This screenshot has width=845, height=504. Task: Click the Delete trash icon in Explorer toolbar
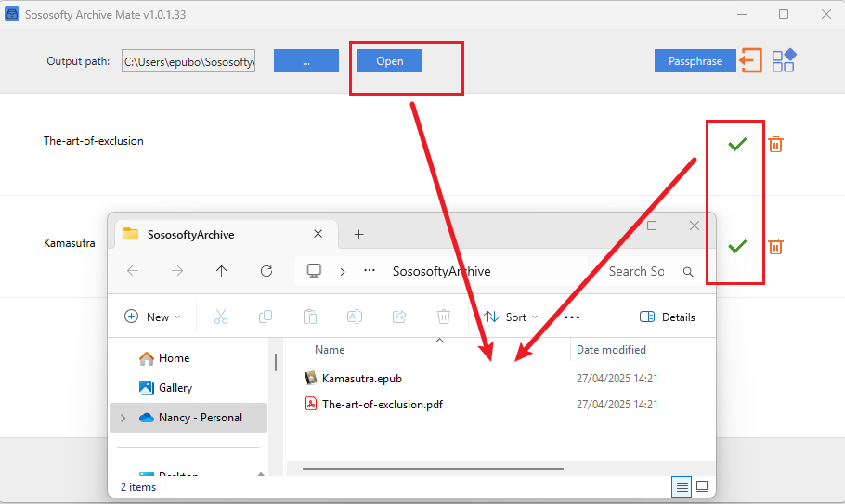[x=444, y=317]
